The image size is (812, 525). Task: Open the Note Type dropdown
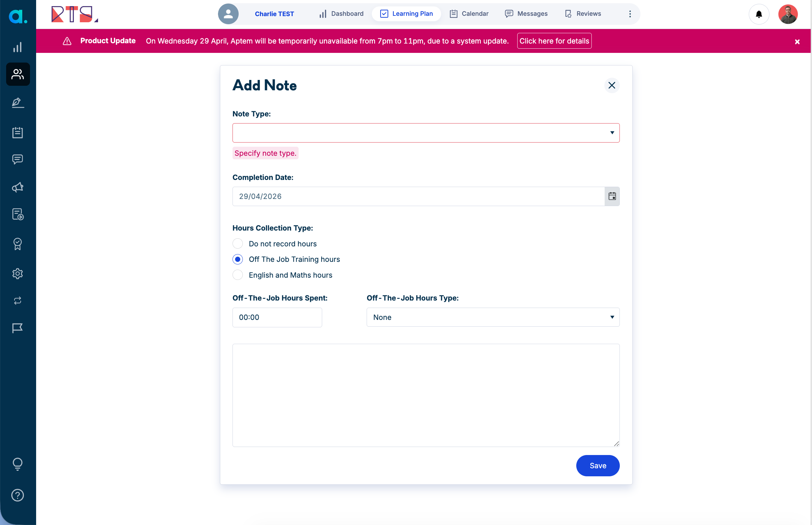426,133
